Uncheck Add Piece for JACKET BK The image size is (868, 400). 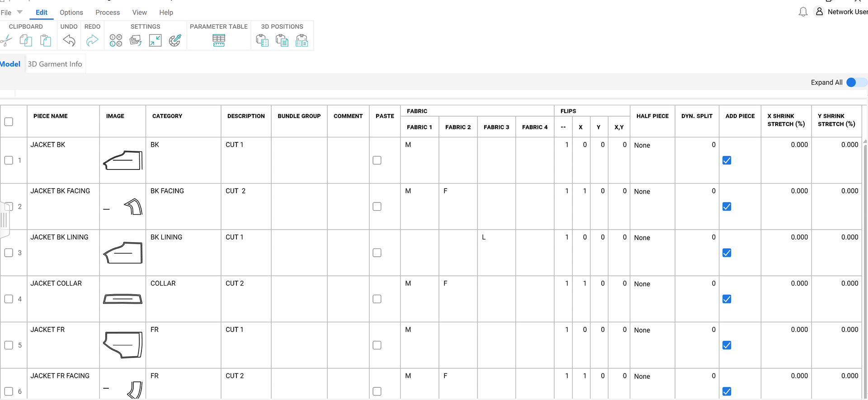[x=727, y=160]
